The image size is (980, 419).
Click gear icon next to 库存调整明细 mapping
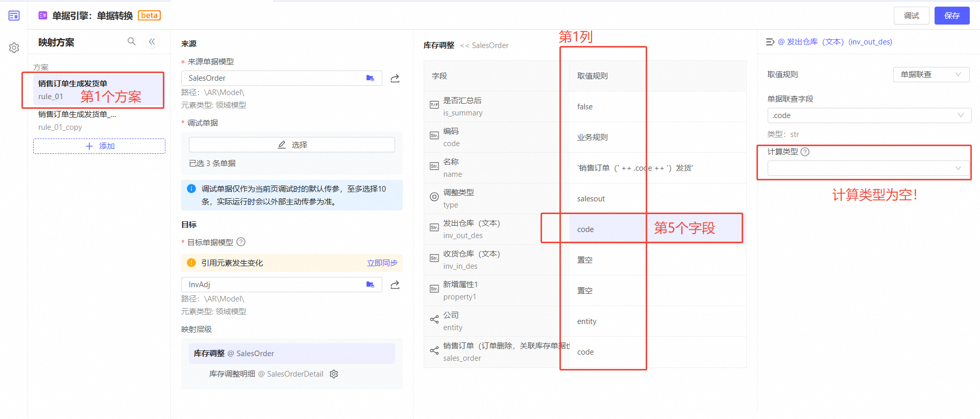click(334, 374)
